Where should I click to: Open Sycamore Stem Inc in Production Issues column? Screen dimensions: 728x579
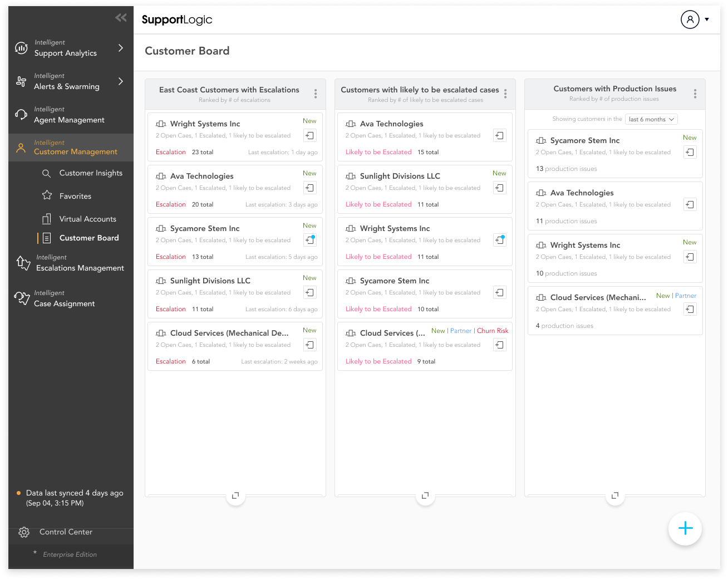click(x=585, y=140)
